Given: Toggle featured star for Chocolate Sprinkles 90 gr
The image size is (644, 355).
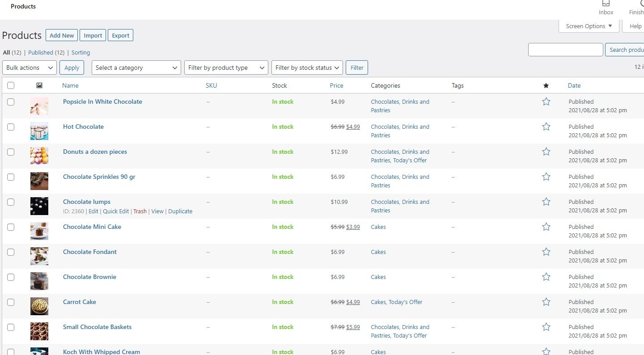Looking at the screenshot, I should 546,177.
